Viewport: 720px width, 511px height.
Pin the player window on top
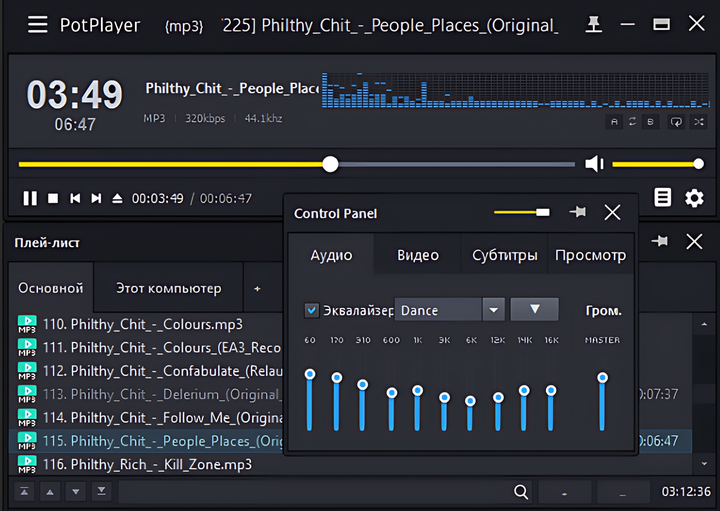[595, 24]
